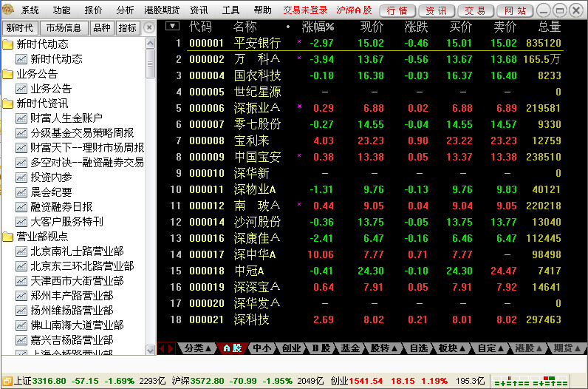Open 北京南礼士路营业部 item icon
The height and width of the screenshot is (389, 588).
(x=21, y=251)
